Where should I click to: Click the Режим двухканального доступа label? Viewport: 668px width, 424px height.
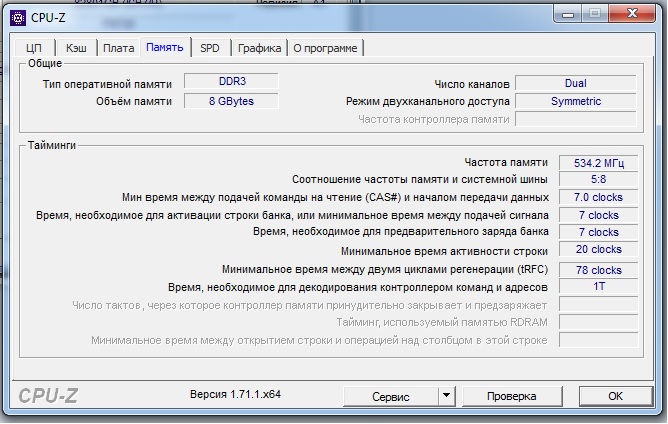tap(428, 101)
